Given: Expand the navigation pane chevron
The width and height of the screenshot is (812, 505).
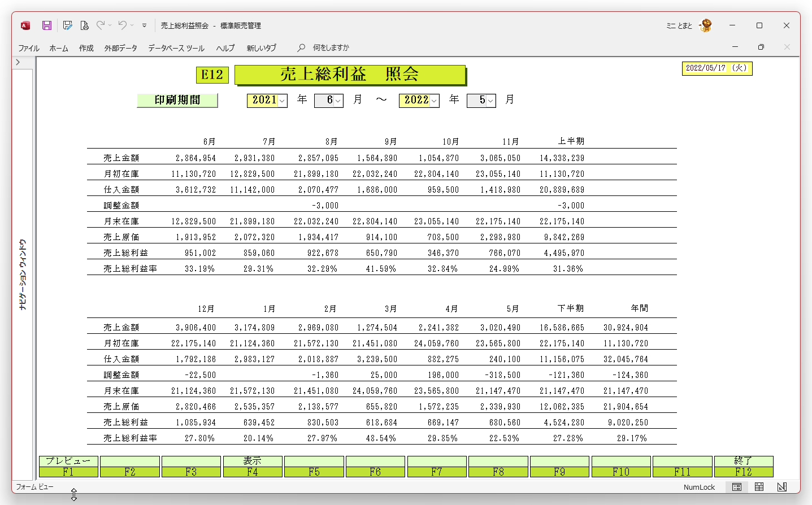Looking at the screenshot, I should [18, 62].
